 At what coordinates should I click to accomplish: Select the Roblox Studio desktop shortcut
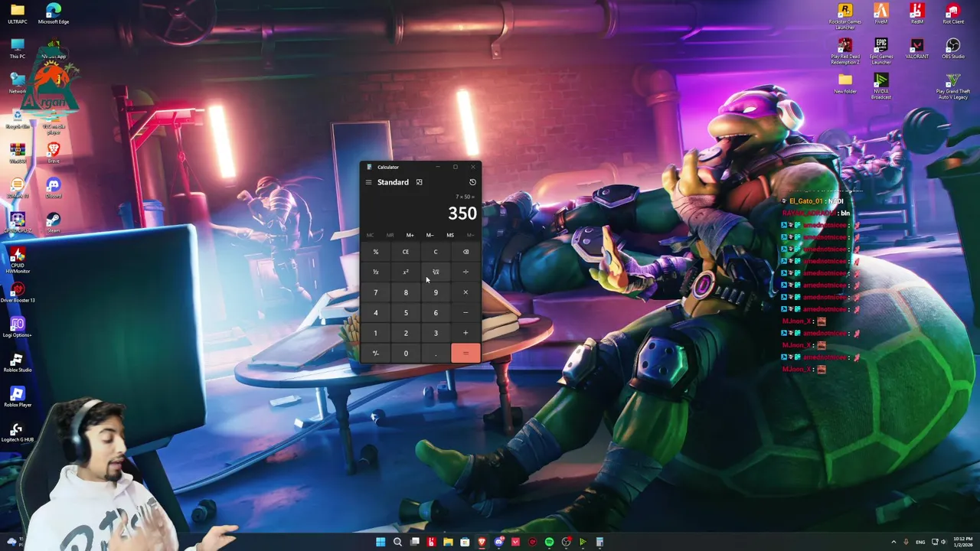(17, 363)
